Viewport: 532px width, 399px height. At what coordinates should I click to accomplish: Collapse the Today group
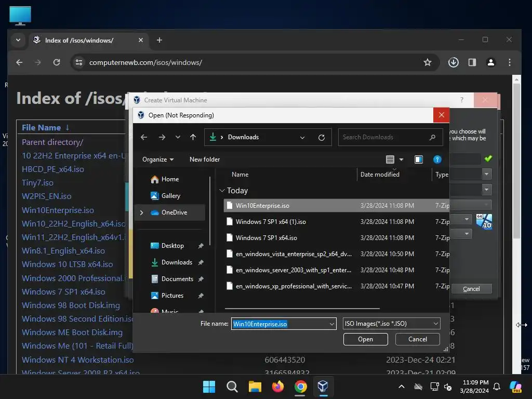point(222,191)
